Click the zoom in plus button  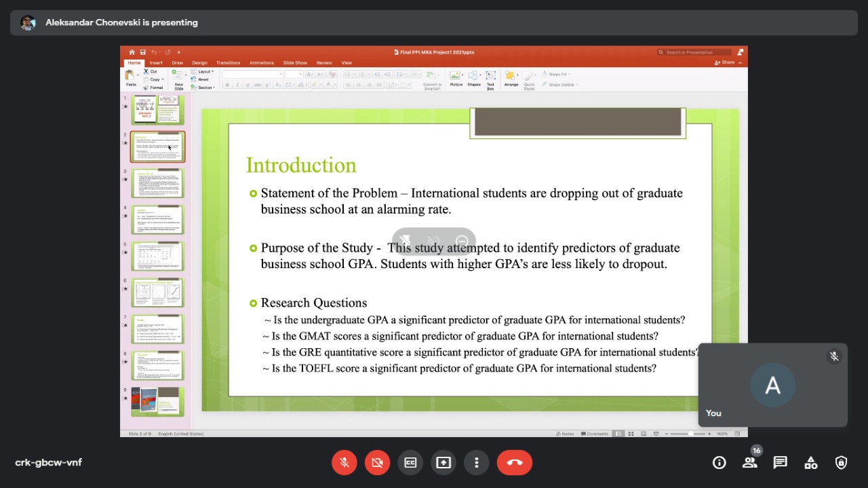(x=709, y=434)
